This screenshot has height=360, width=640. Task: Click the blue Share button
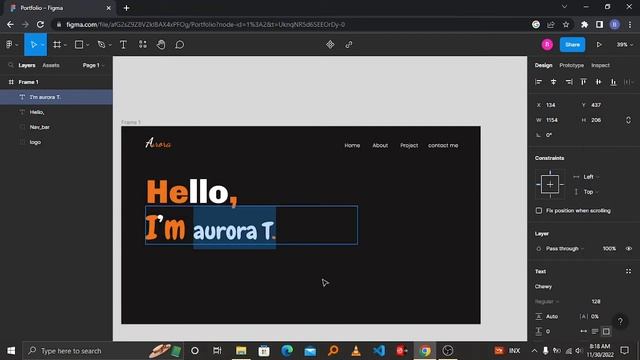572,44
